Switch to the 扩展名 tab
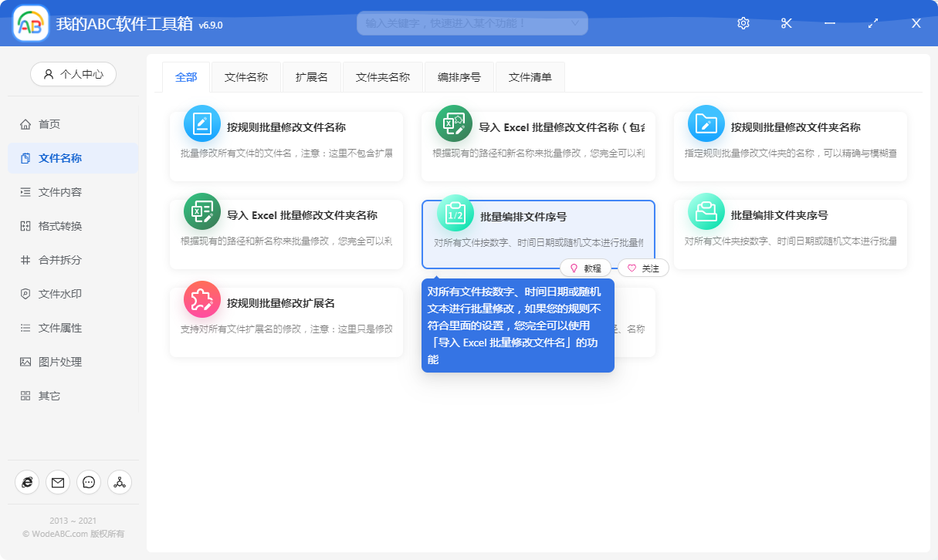Viewport: 938px width, 560px height. (312, 77)
